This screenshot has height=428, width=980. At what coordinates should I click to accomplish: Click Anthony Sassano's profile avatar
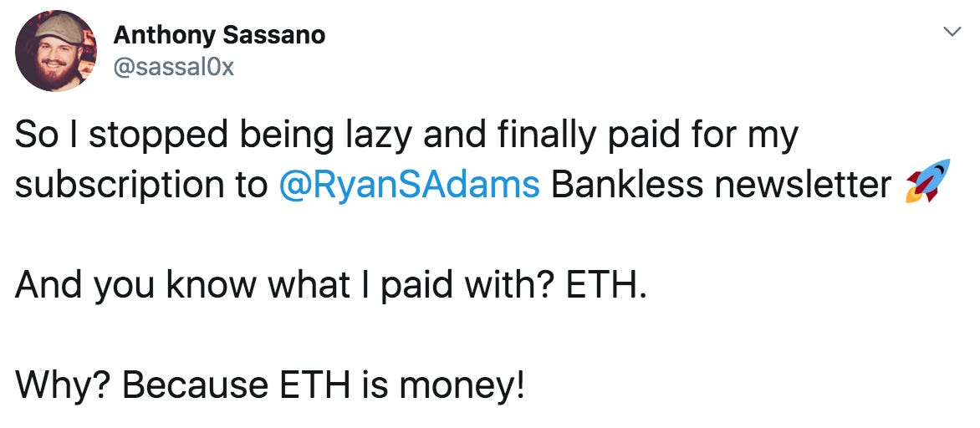click(x=56, y=51)
